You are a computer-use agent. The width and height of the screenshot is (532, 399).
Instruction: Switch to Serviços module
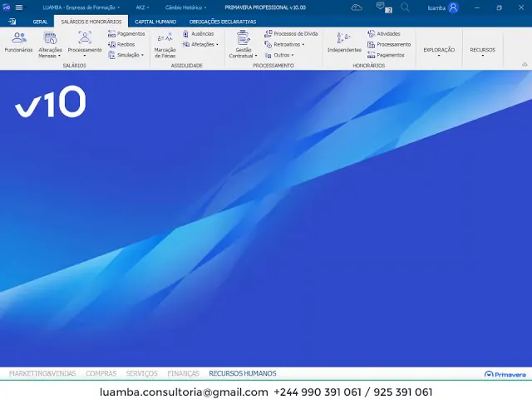click(x=141, y=373)
